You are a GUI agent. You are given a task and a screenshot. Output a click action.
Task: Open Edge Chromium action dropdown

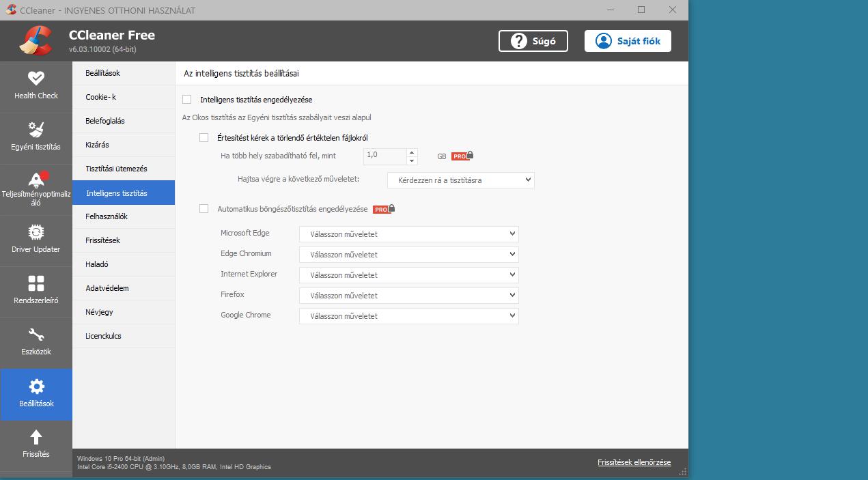coord(409,255)
